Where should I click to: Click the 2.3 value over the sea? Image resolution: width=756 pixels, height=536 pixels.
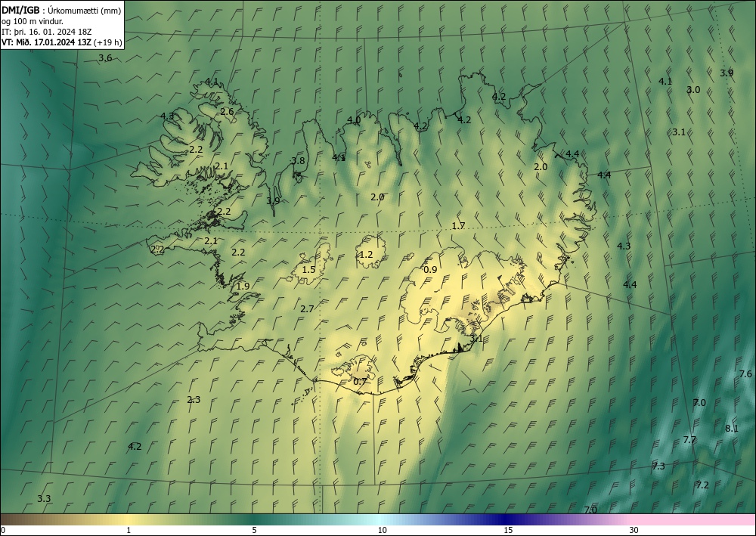[194, 400]
